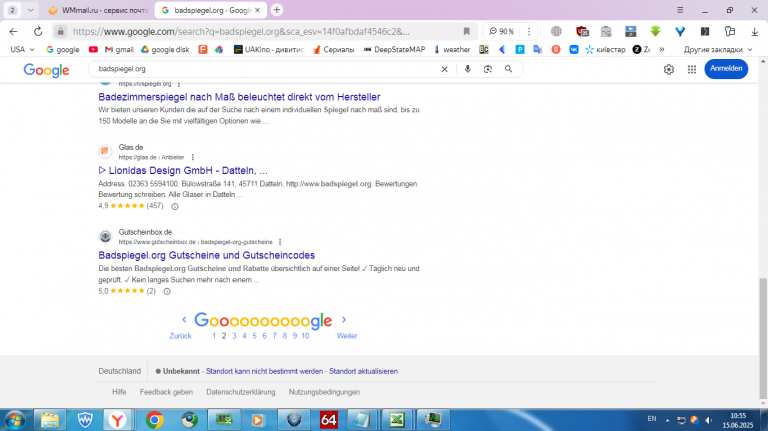Viewport: 768px width, 431px height.
Task: Submit search with magnifier icon
Action: click(508, 69)
